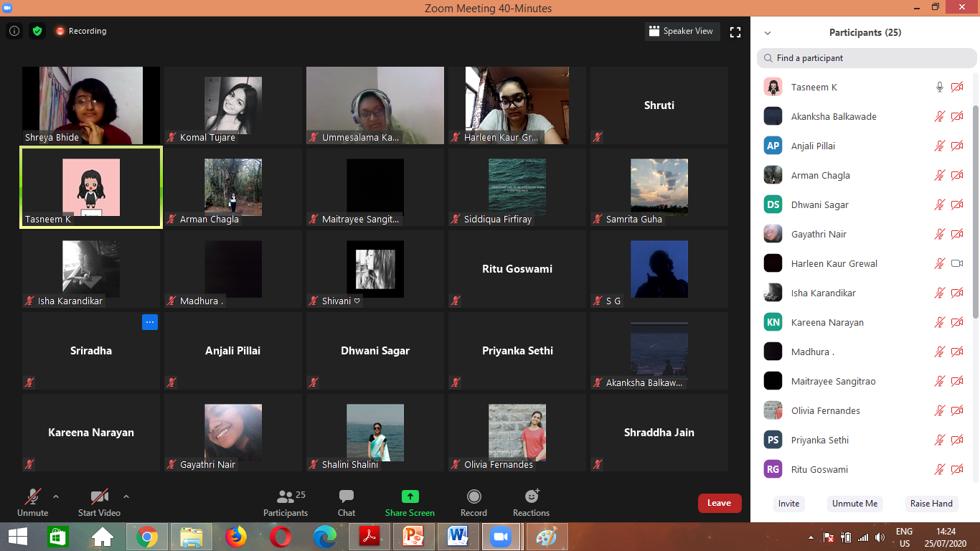Open the Zoom app icon on taskbar
The height and width of the screenshot is (551, 980).
tap(501, 536)
